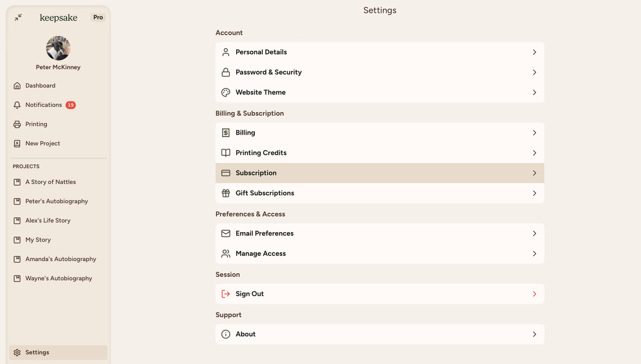
Task: Click the Website Theme palette icon
Action: click(x=225, y=92)
